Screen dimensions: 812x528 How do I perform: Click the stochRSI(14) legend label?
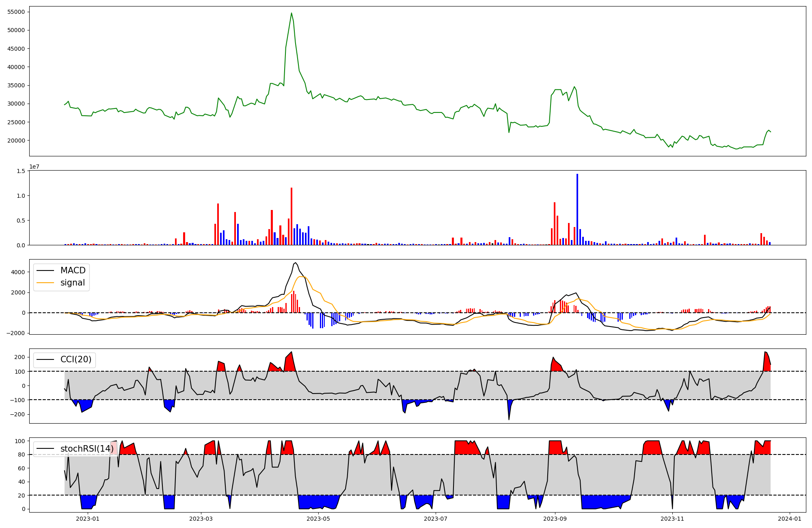click(x=87, y=449)
